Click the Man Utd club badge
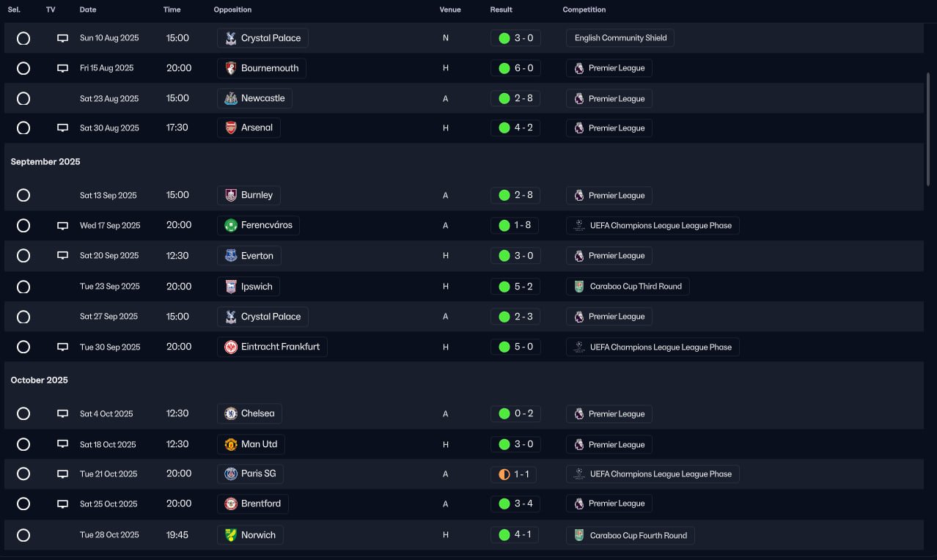Image resolution: width=937 pixels, height=560 pixels. [x=231, y=444]
